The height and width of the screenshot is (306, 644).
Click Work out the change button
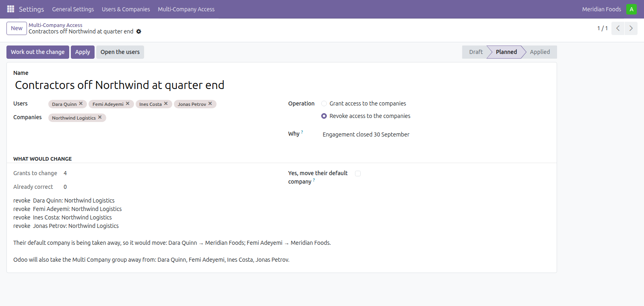pyautogui.click(x=38, y=52)
